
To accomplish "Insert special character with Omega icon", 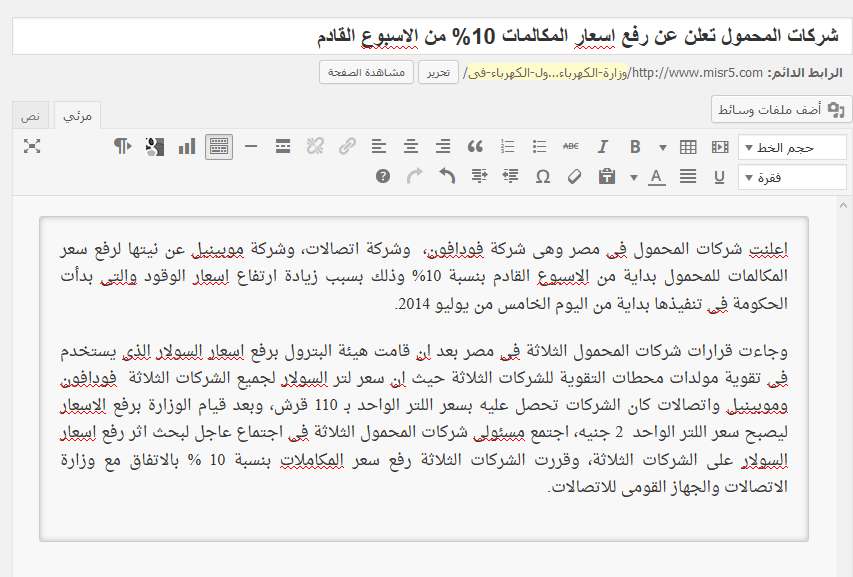I will coord(542,177).
